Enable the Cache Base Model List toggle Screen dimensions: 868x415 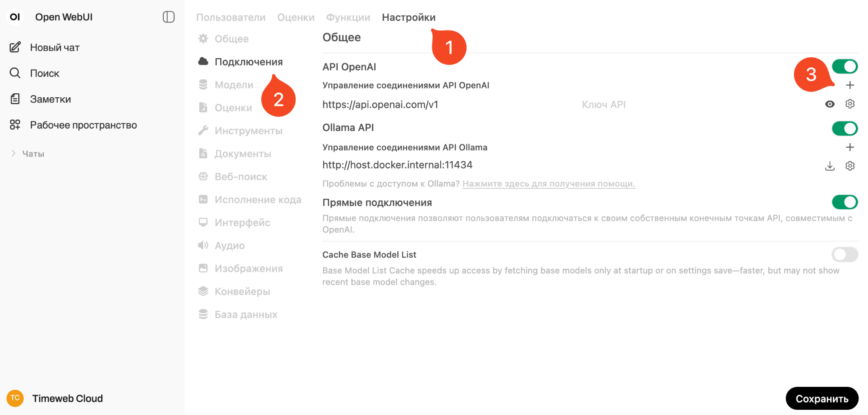[845, 254]
